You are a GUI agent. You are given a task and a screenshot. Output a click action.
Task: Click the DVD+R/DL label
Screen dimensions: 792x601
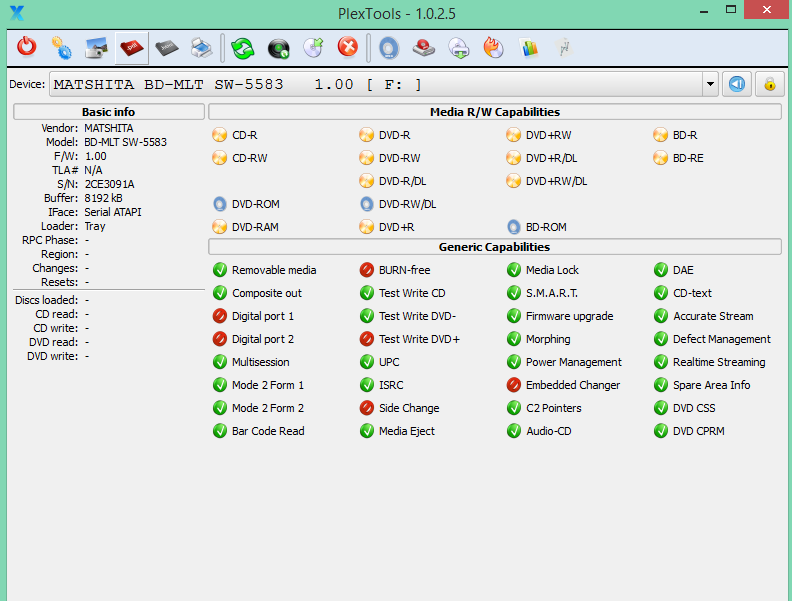(x=552, y=158)
